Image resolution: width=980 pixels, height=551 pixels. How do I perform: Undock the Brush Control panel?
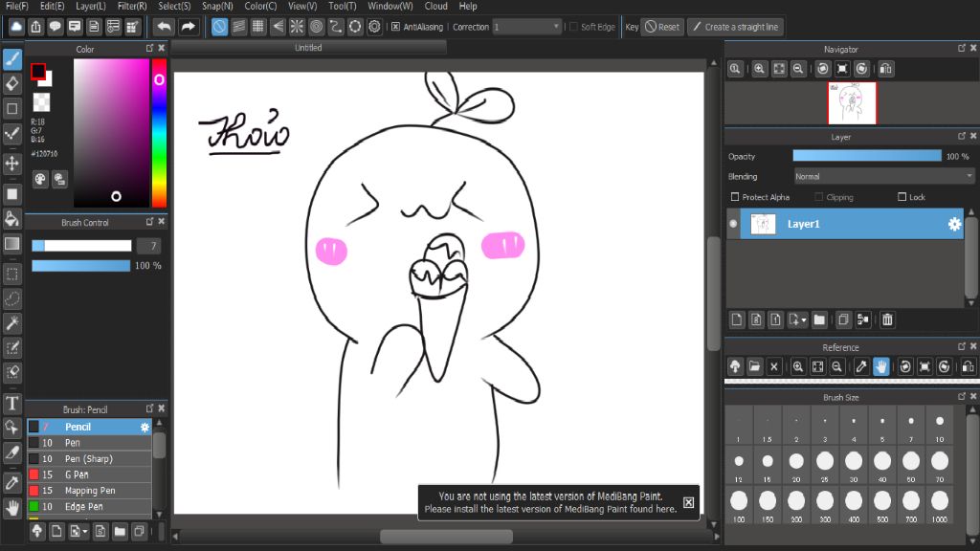[149, 222]
